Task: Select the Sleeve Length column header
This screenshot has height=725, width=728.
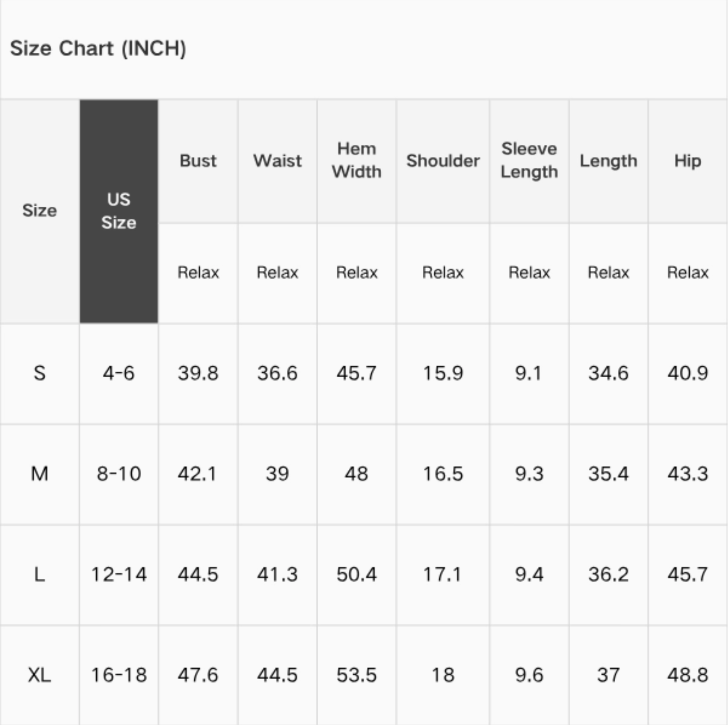Action: [x=529, y=161]
